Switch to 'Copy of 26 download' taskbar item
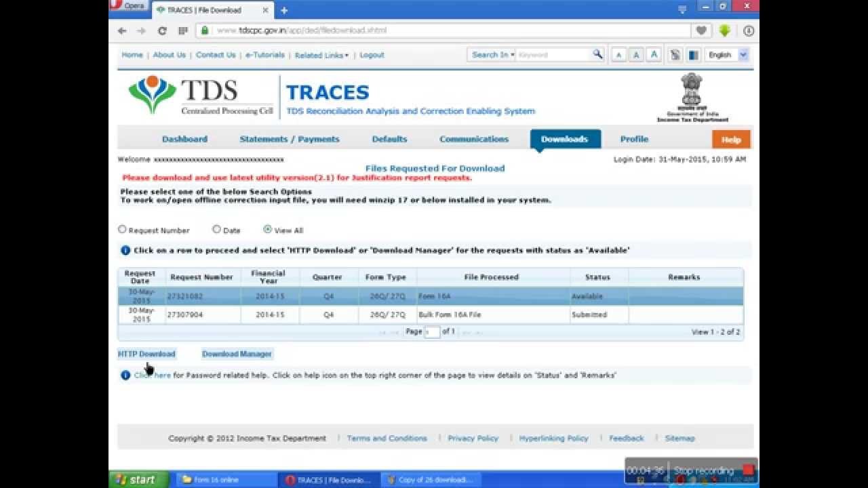This screenshot has width=868, height=488. point(431,480)
